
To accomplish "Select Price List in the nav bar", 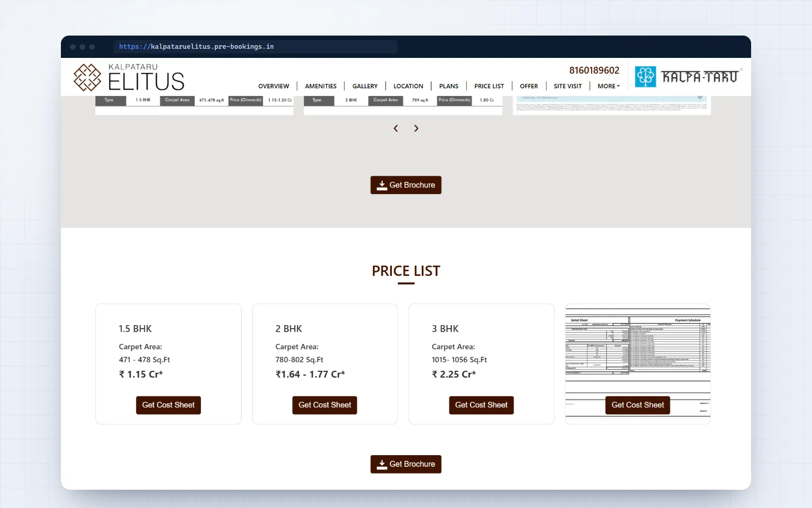I will (x=489, y=86).
